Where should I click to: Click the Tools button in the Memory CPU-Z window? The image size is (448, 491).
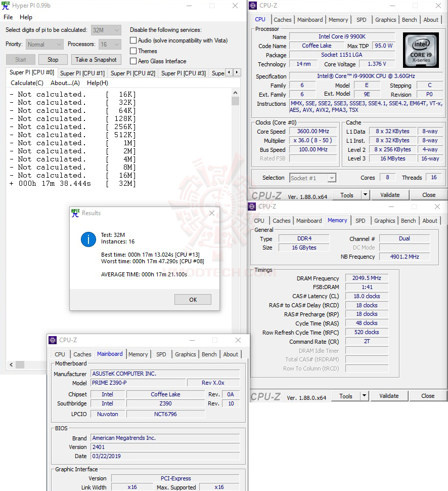pos(346,396)
